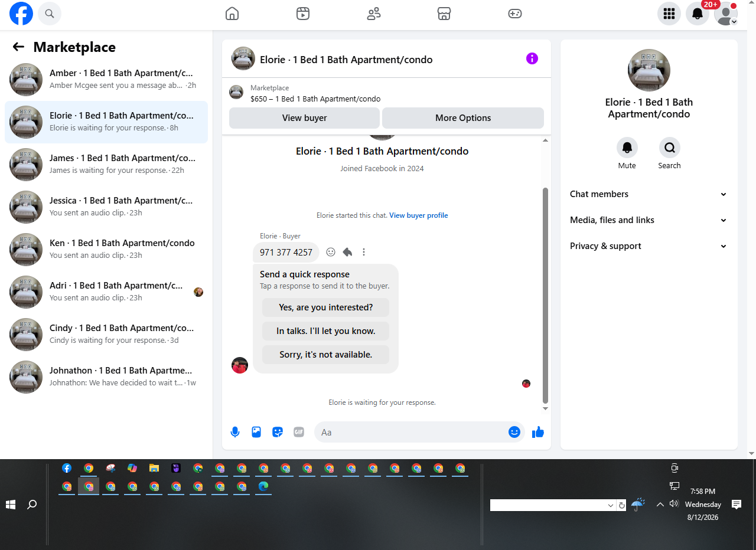
Task: Attach a photo using the image icon
Action: coord(256,432)
